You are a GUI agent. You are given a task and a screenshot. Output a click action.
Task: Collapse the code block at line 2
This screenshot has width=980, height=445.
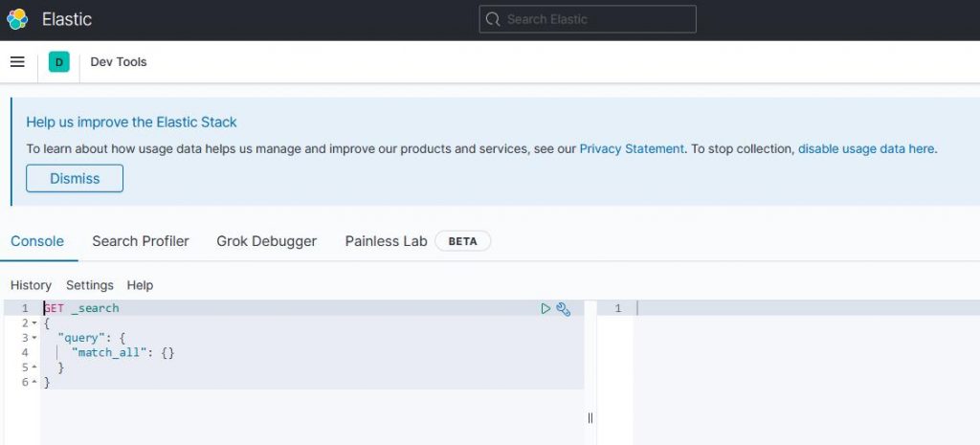[x=34, y=323]
